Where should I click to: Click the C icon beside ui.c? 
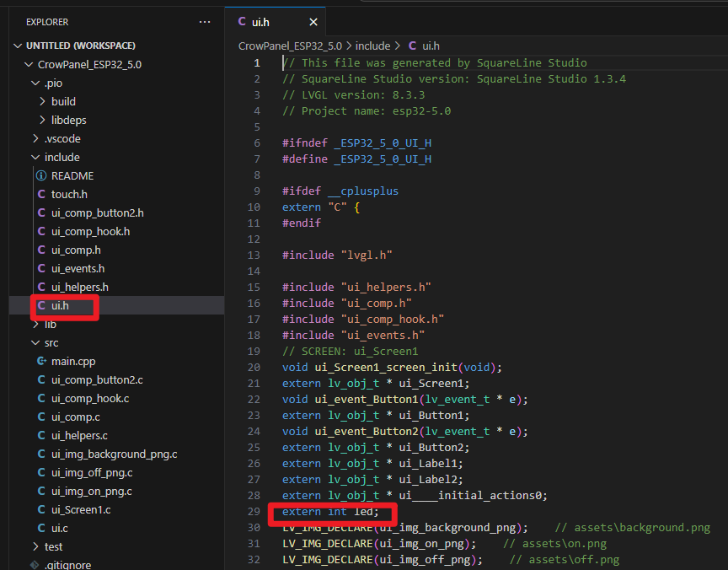click(41, 528)
